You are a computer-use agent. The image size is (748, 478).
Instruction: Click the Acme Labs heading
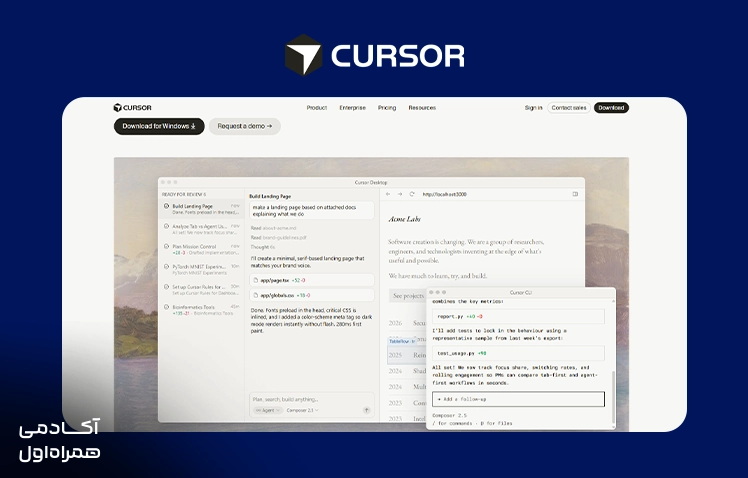point(405,219)
